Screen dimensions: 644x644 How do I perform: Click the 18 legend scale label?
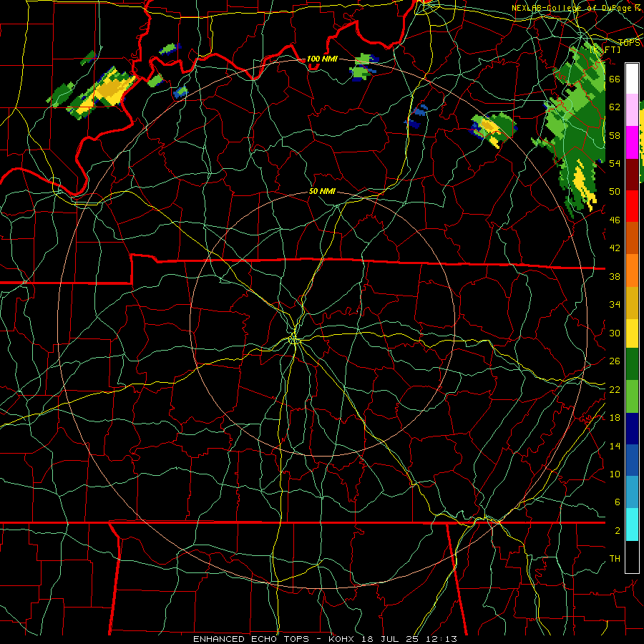pos(615,417)
